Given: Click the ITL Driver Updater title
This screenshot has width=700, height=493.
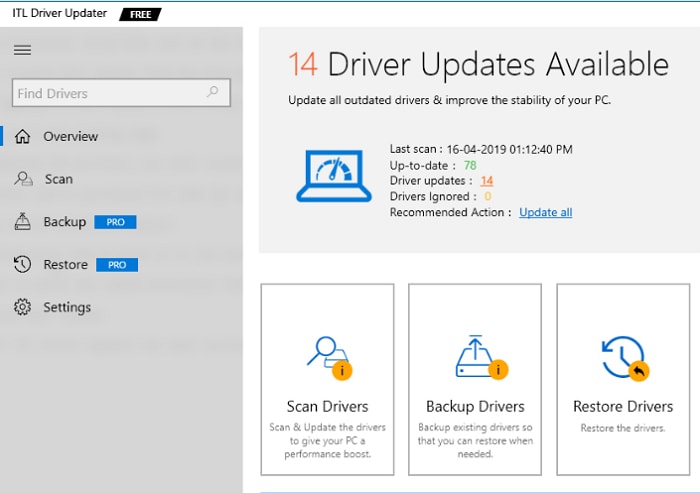Looking at the screenshot, I should pos(59,13).
